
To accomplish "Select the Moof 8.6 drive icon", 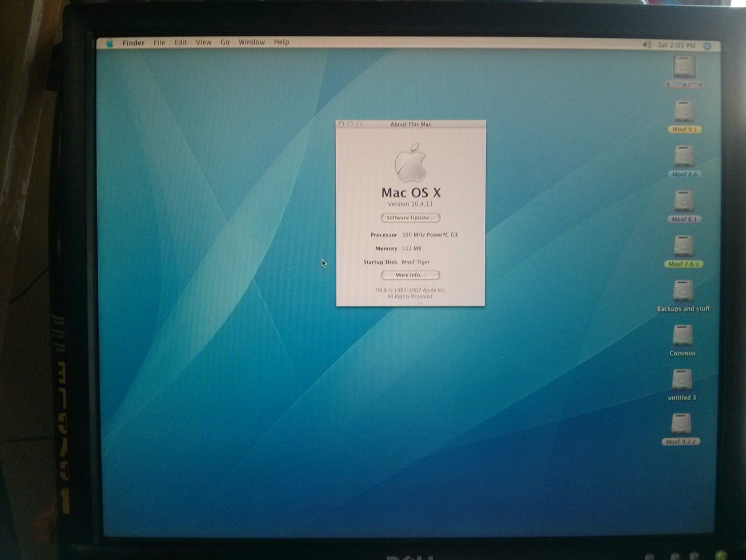I will pos(684,156).
